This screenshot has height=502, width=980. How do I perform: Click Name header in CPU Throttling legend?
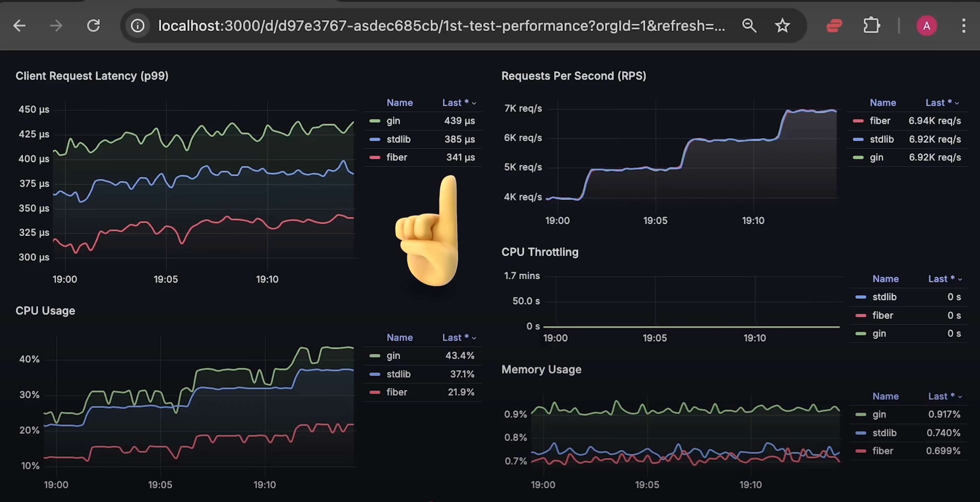pos(885,279)
